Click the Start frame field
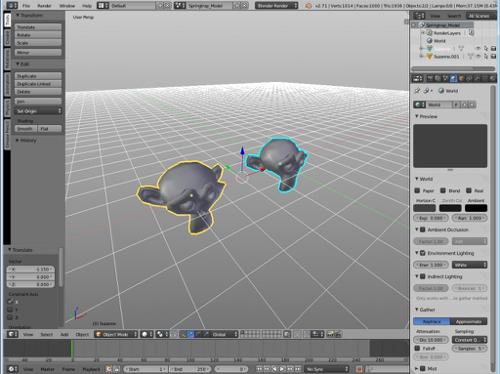Screen dimensions: 500x374 click(x=146, y=369)
